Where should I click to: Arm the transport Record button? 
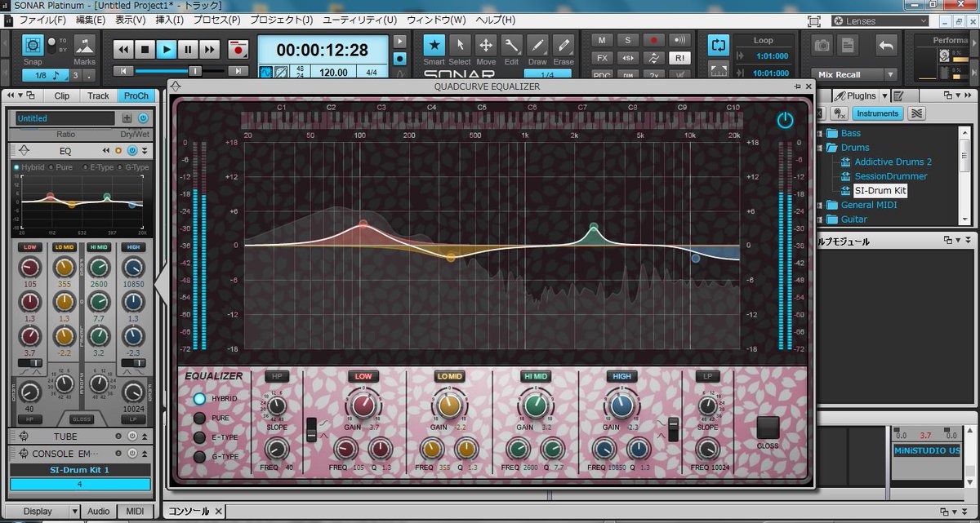tap(238, 50)
